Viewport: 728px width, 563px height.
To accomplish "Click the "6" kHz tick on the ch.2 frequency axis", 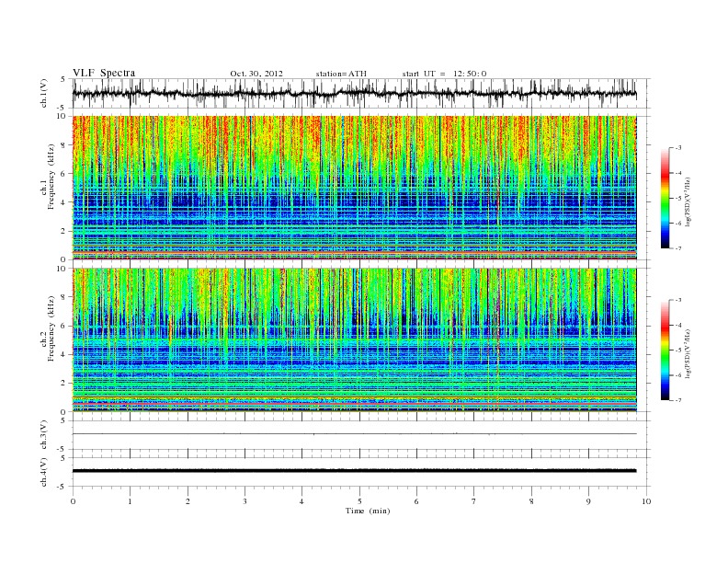I will (x=64, y=326).
